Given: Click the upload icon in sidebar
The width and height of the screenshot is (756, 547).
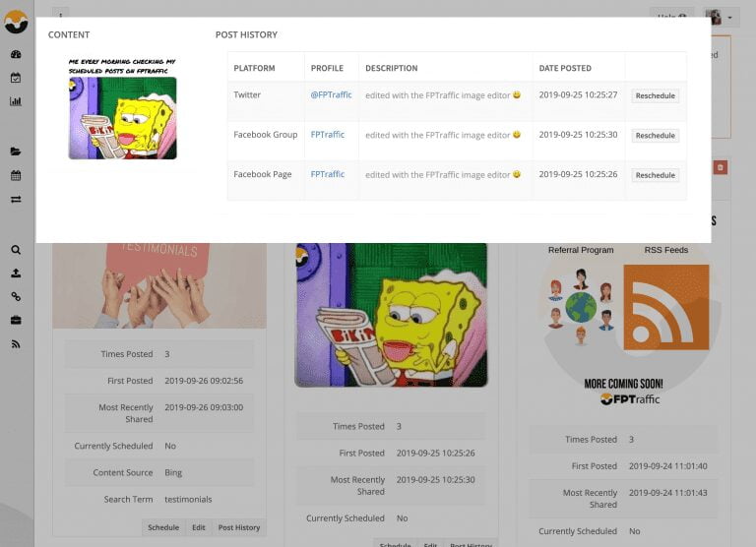Looking at the screenshot, I should (16, 273).
